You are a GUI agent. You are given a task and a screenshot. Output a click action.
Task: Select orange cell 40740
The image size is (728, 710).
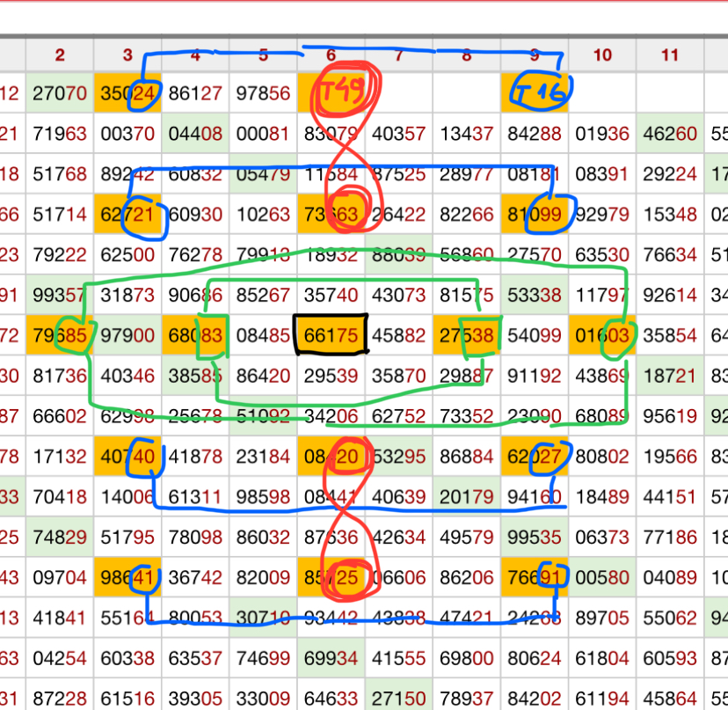click(127, 457)
